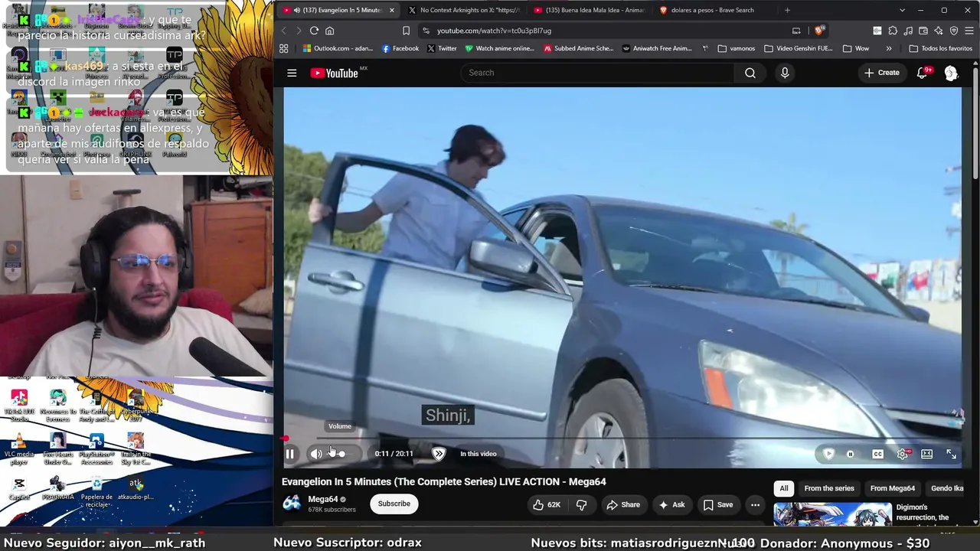
Task: Adjust the YouTube volume slider
Action: [x=341, y=454]
